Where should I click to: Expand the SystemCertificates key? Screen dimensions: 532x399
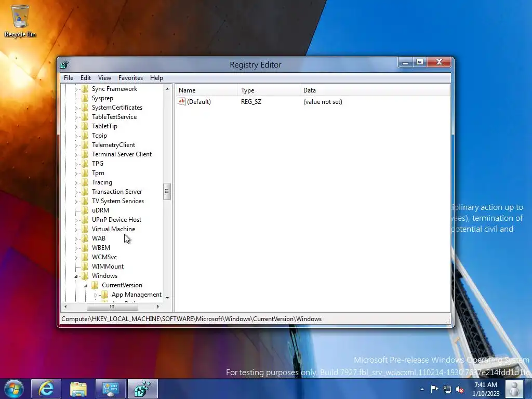pos(76,108)
